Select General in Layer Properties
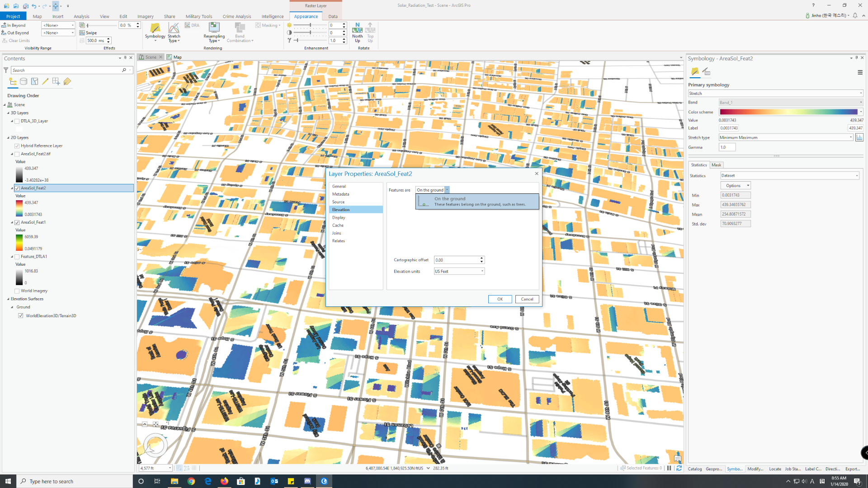The width and height of the screenshot is (868, 488). click(339, 186)
